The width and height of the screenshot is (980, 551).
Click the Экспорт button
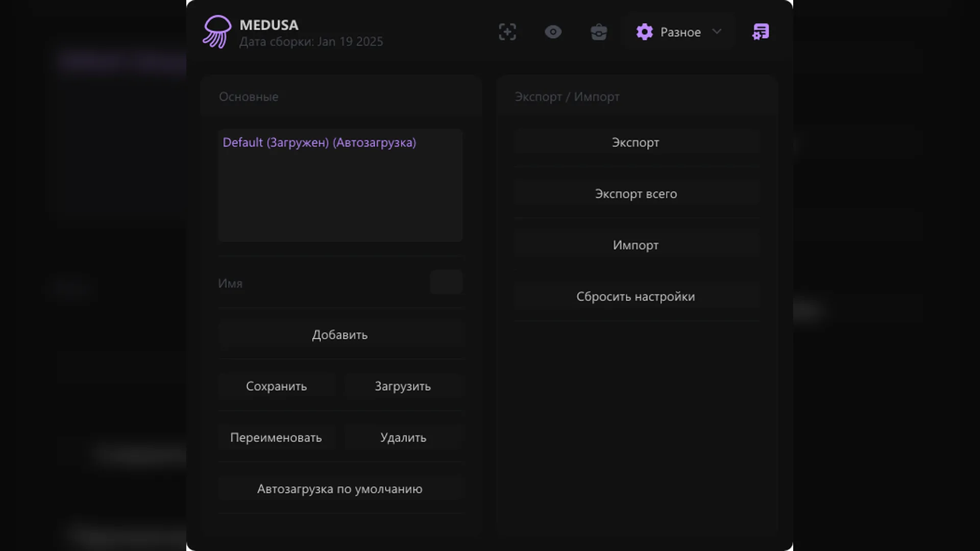pyautogui.click(x=636, y=142)
